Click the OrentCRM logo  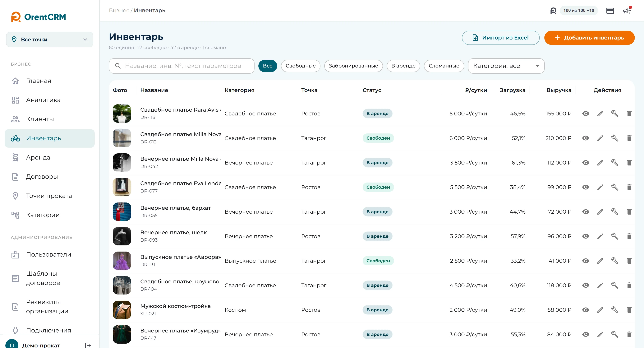pyautogui.click(x=39, y=17)
